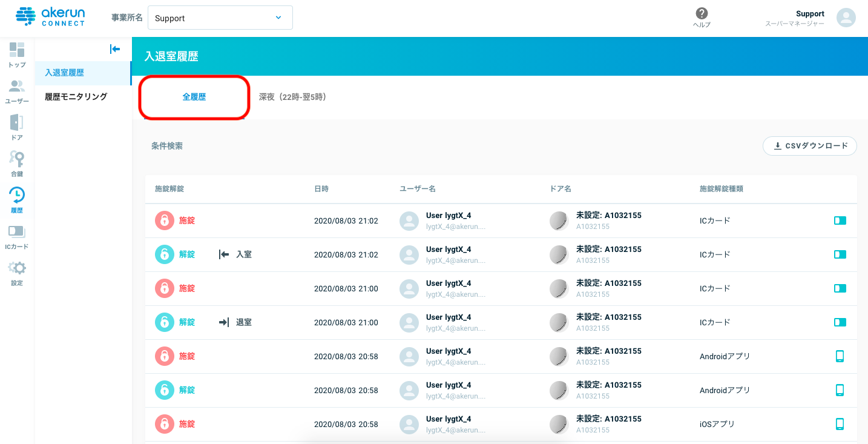The width and height of the screenshot is (868, 444).
Task: Click the phone icon in the iOSアプリ row
Action: tap(840, 424)
